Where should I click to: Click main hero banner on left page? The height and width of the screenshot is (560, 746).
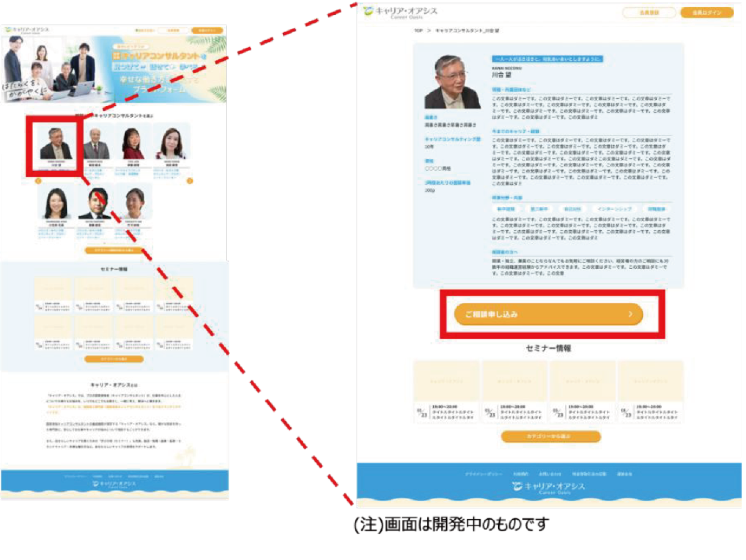click(114, 70)
